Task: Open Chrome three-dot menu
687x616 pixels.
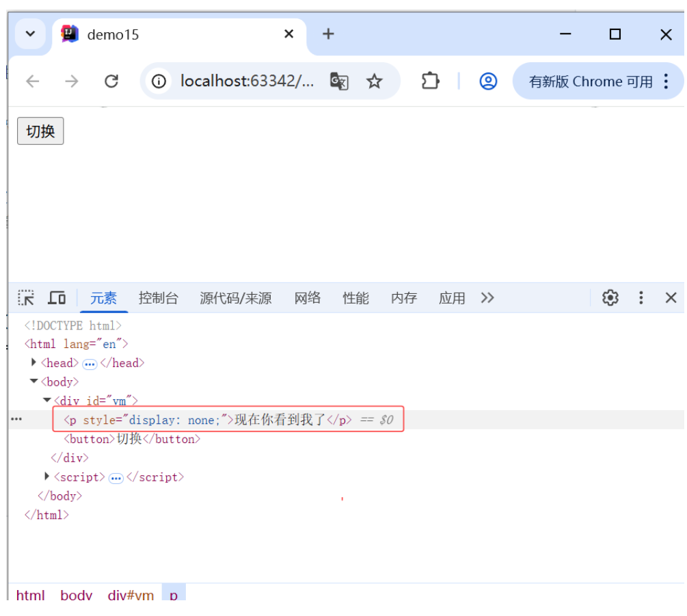Action: (666, 81)
